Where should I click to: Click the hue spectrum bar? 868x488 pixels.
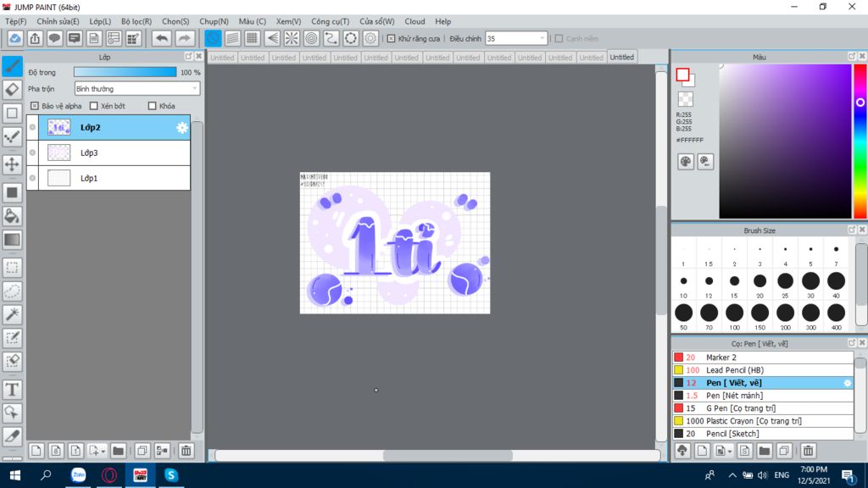tap(861, 141)
